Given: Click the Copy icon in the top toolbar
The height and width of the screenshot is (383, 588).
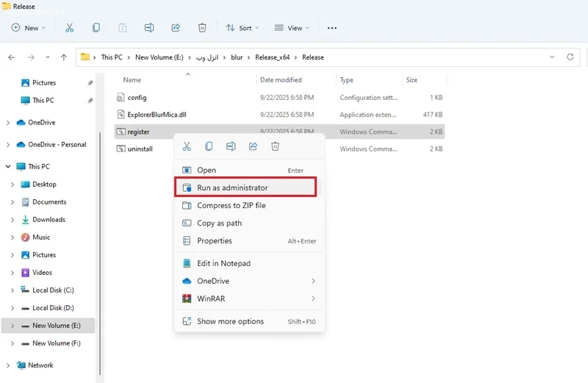Looking at the screenshot, I should click(x=96, y=28).
